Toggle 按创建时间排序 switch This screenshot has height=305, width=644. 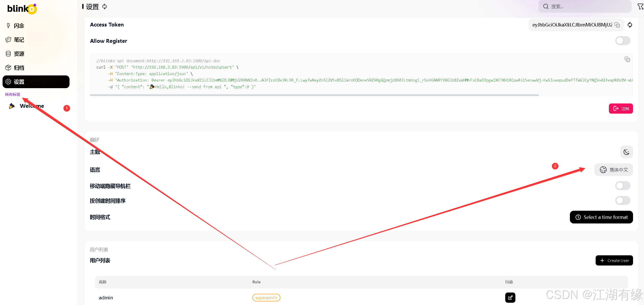(623, 201)
